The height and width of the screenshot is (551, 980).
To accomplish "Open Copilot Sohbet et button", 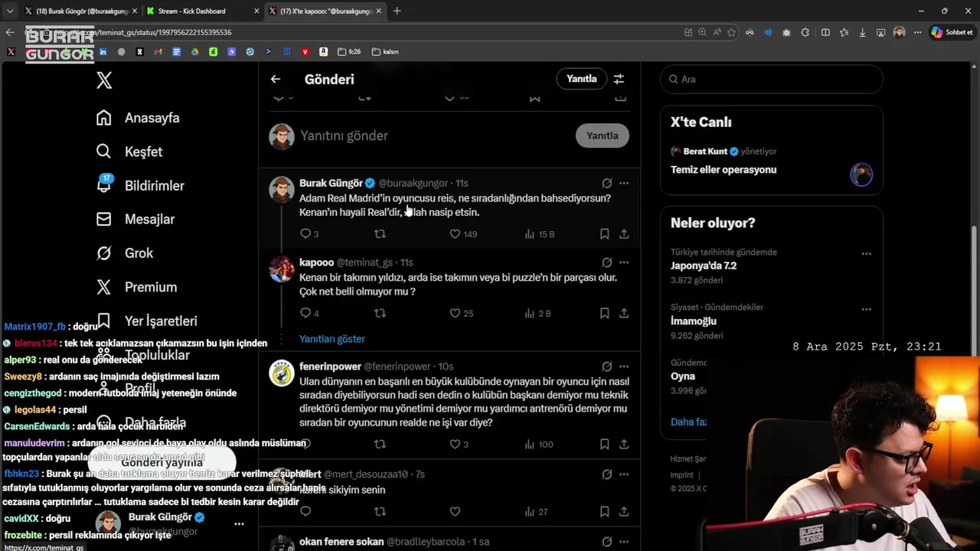I will [951, 32].
